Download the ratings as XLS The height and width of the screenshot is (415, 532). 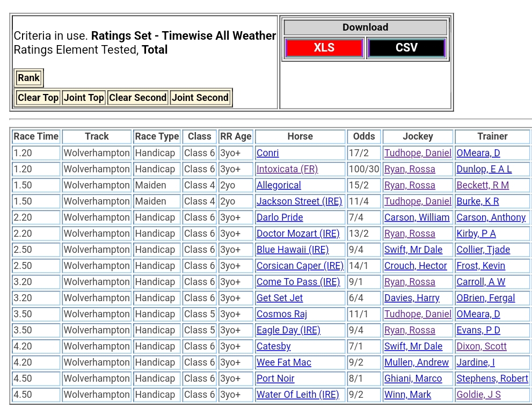pos(324,48)
